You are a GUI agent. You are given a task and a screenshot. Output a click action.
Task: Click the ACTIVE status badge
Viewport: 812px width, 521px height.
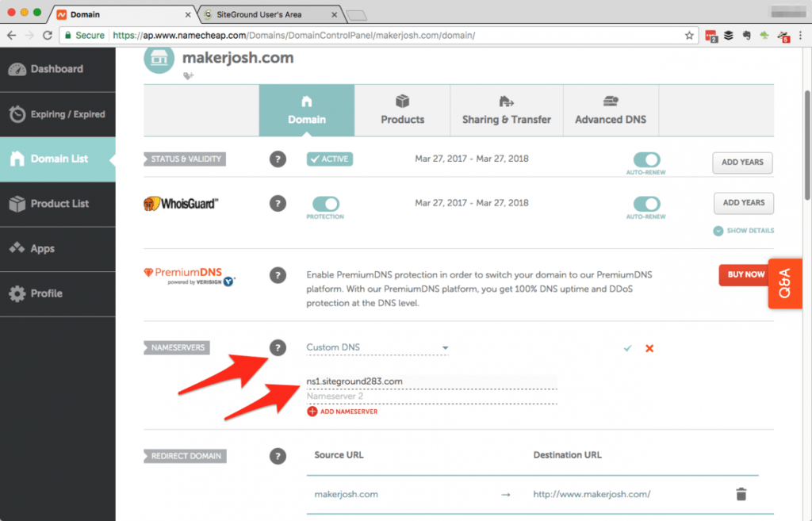[x=330, y=159]
